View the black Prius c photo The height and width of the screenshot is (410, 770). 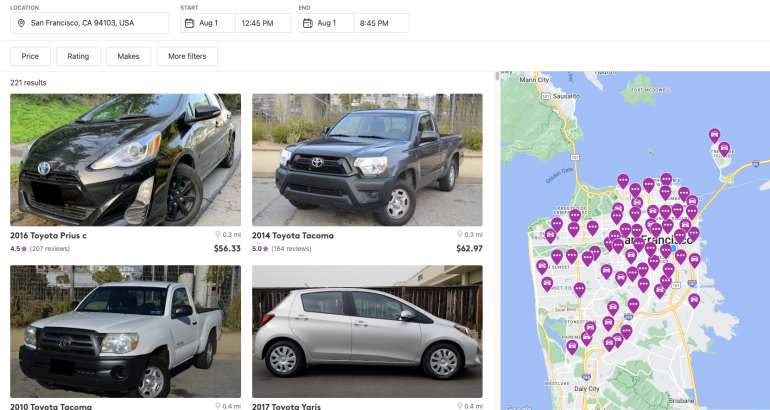point(125,160)
